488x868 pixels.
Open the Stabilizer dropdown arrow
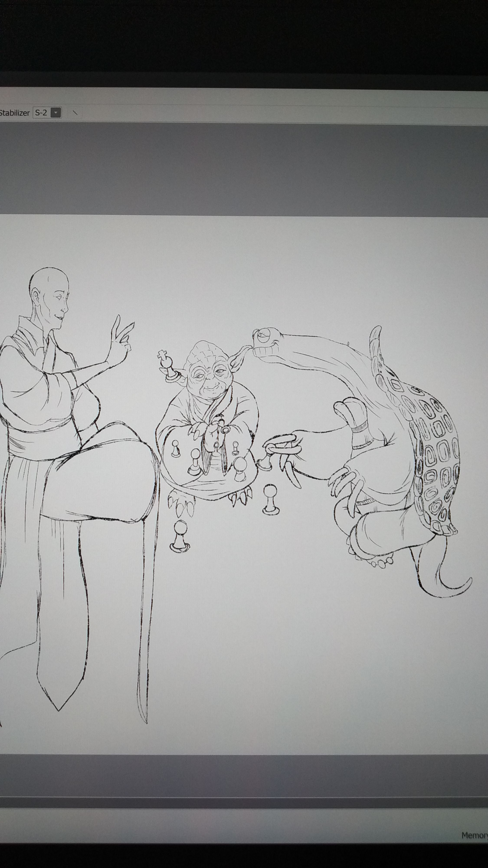[x=56, y=113]
